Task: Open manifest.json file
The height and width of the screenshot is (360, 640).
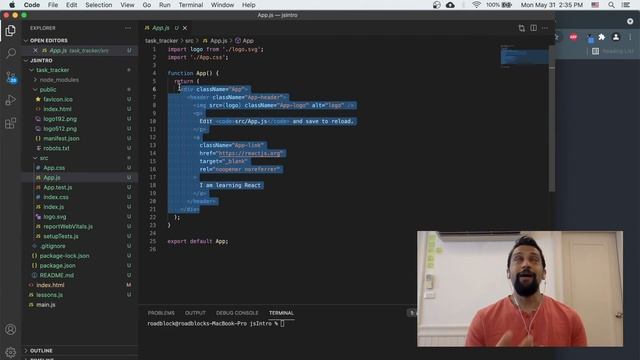Action: pos(61,138)
